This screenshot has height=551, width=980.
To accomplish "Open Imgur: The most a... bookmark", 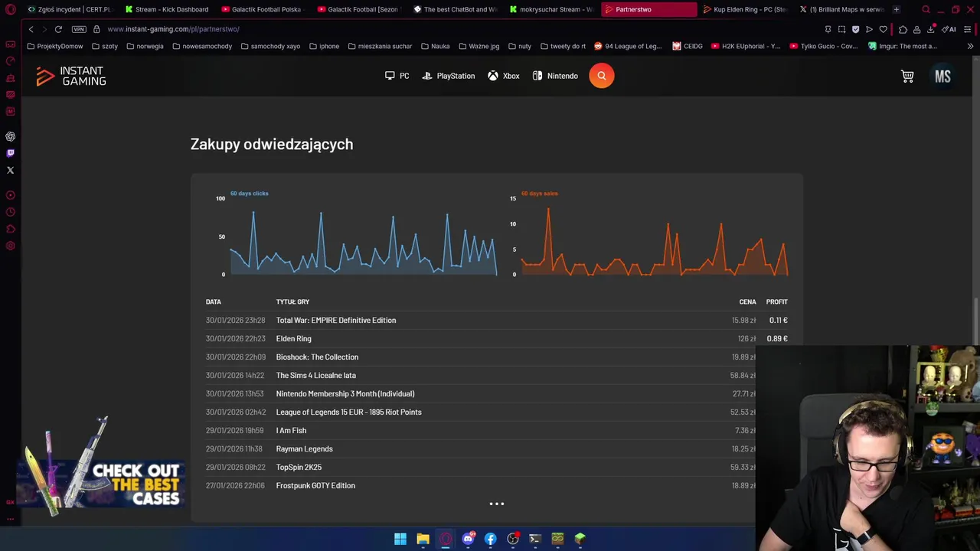I will click(903, 46).
